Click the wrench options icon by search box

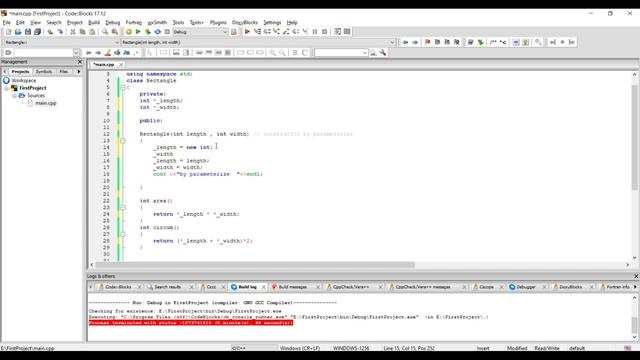click(x=383, y=53)
